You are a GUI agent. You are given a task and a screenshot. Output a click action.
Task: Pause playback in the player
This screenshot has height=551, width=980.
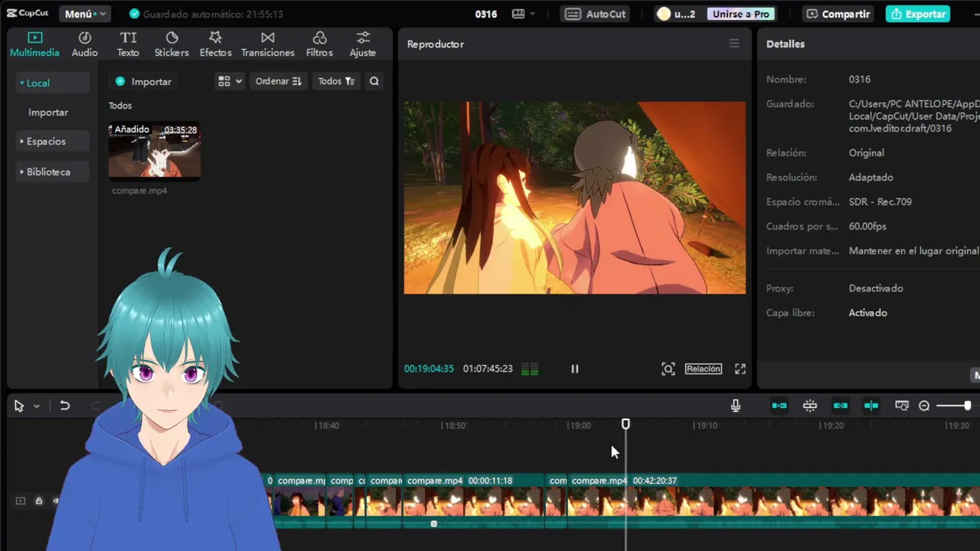tap(575, 369)
